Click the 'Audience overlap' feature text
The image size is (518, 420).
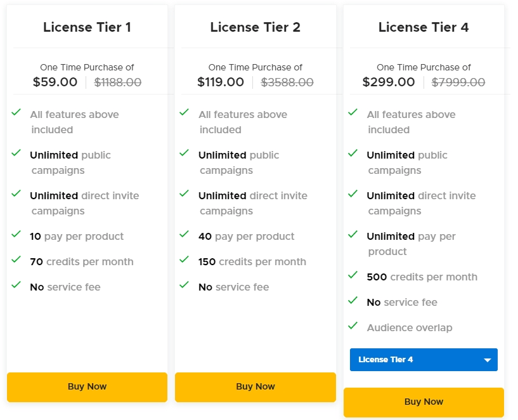click(409, 328)
